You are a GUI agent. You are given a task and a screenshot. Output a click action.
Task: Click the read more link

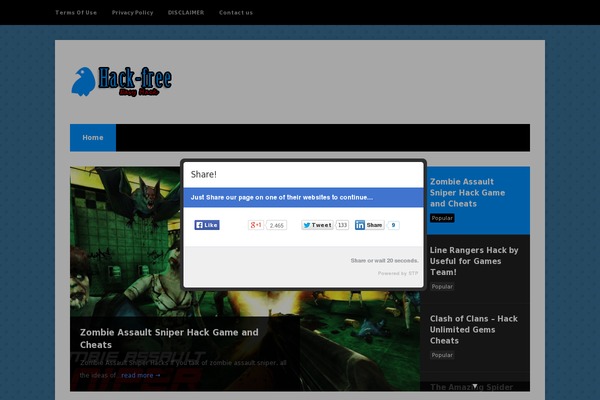click(x=141, y=375)
